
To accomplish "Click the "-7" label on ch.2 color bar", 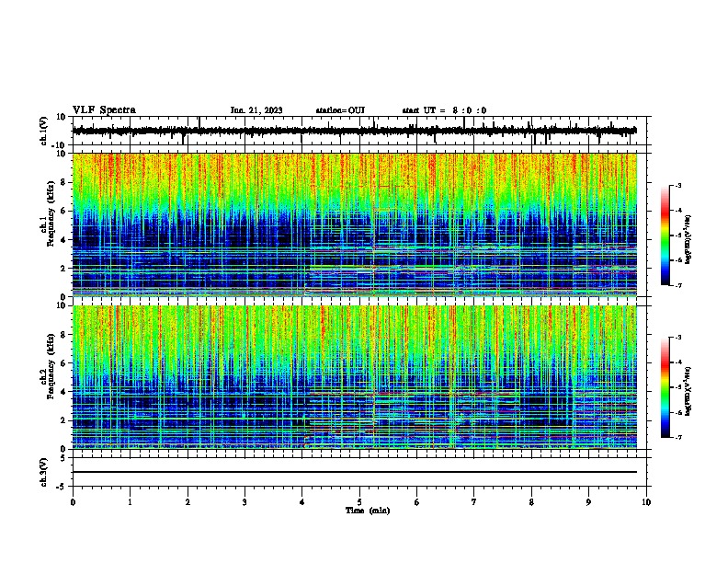I will point(678,437).
